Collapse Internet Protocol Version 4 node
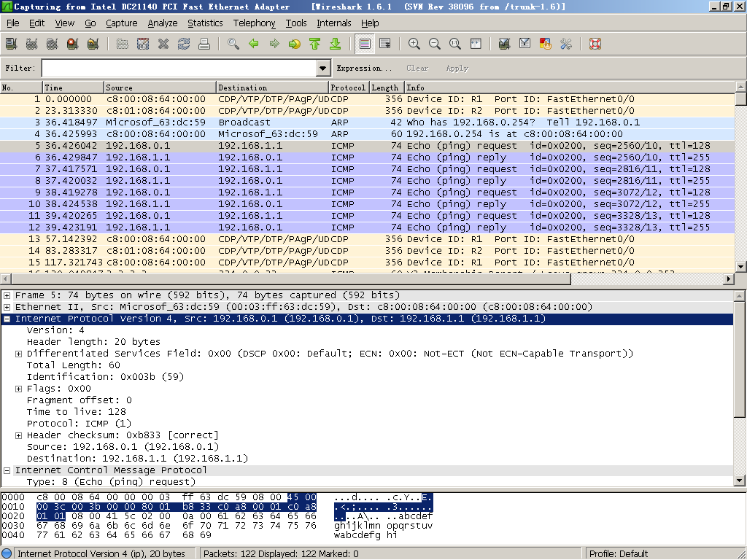Viewport: 747px width, 560px height. 7,319
